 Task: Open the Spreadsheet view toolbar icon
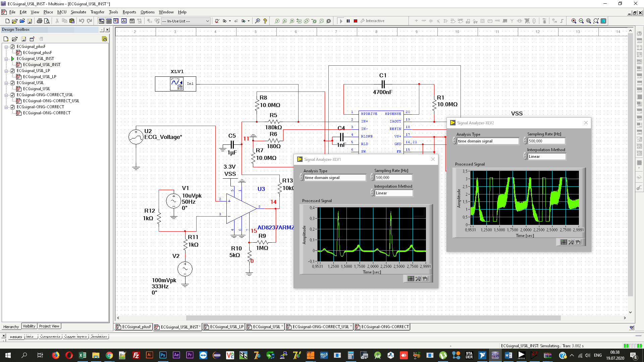tap(109, 21)
